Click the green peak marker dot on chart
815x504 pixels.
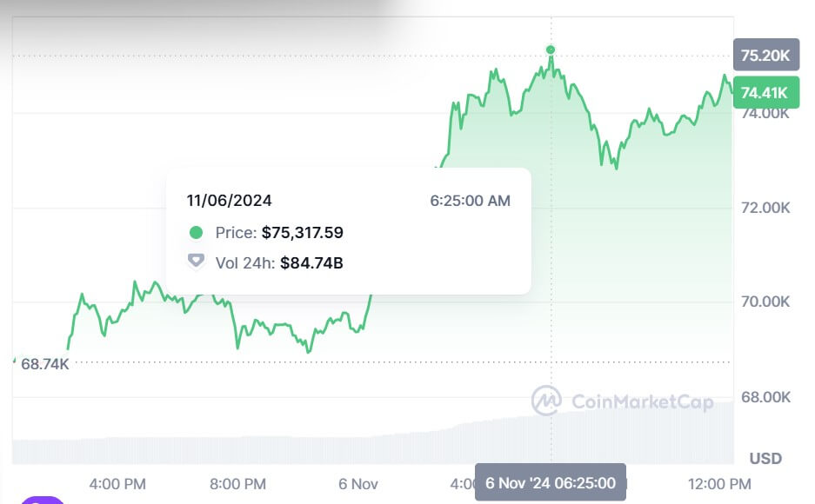click(551, 50)
